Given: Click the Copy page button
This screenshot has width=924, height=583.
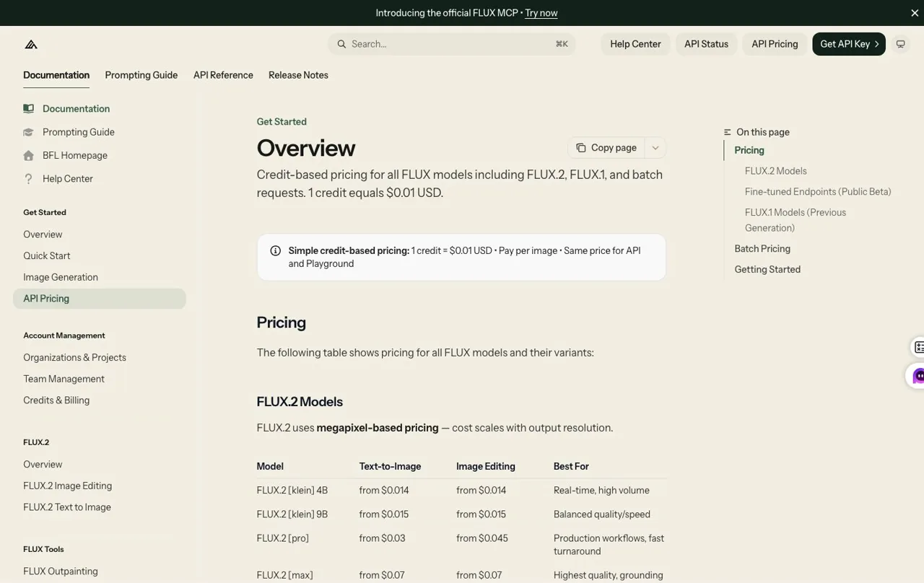Looking at the screenshot, I should tap(606, 148).
